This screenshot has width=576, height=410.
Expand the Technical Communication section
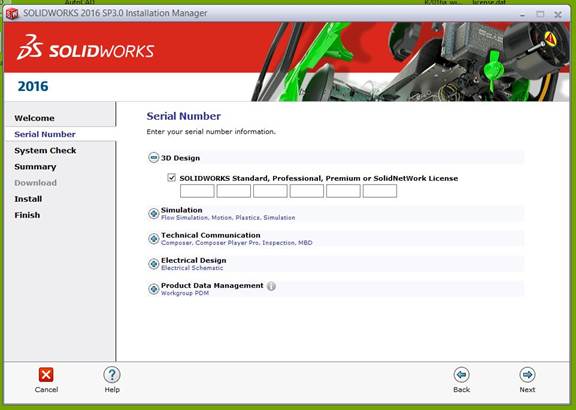[x=153, y=238]
